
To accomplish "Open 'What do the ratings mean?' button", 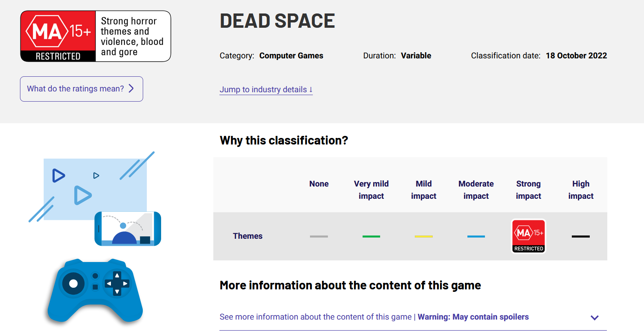I will click(82, 89).
